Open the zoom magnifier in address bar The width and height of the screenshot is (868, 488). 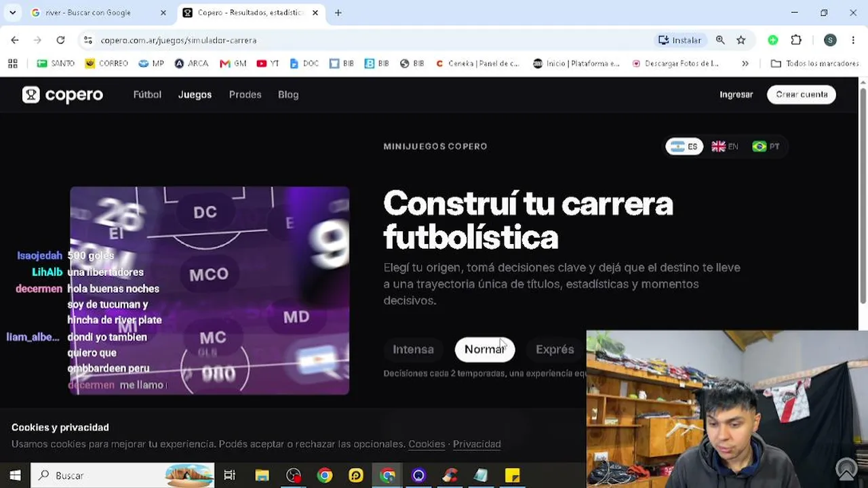[720, 40]
